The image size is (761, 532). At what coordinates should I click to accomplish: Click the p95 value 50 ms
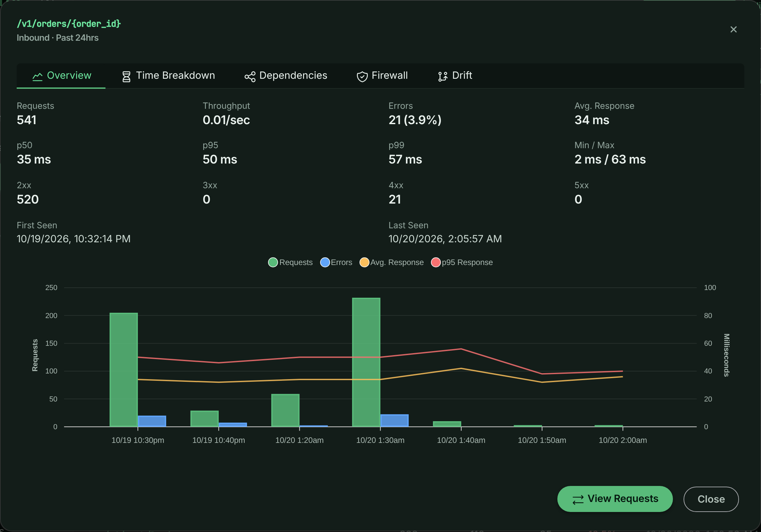pos(220,159)
